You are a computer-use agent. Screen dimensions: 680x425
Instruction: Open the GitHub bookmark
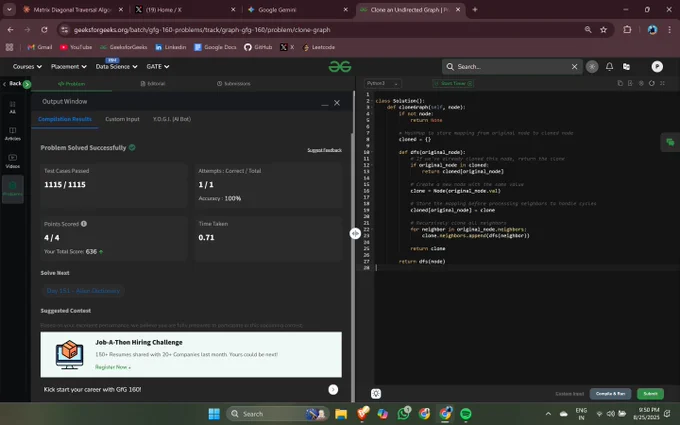coord(258,47)
